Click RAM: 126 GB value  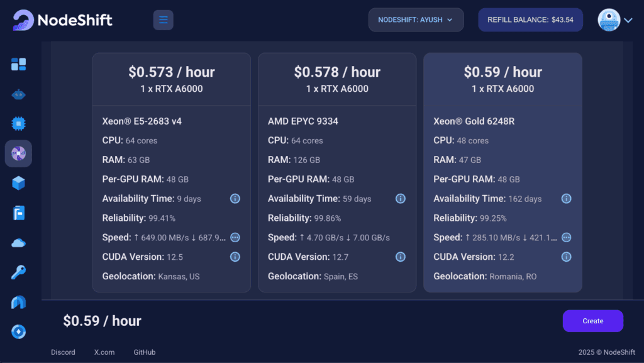306,160
